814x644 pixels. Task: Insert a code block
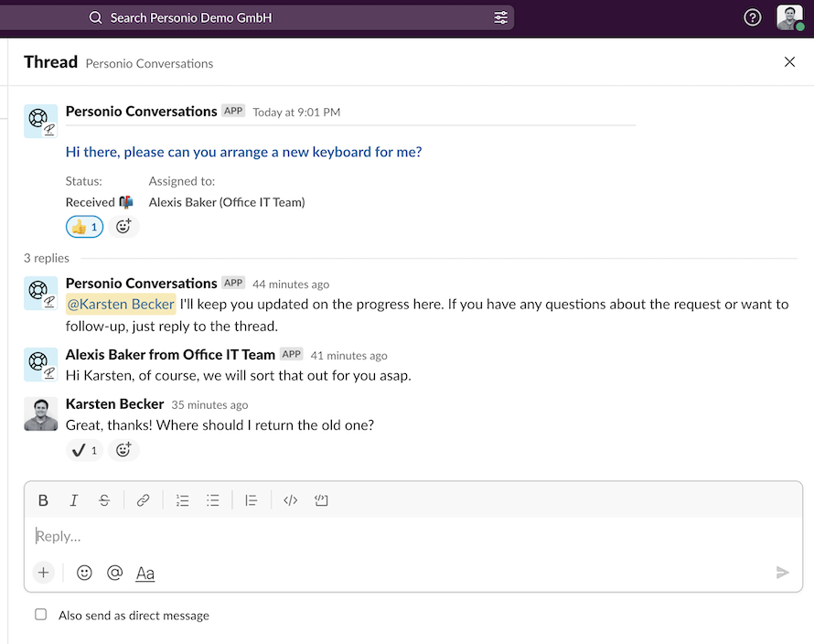[x=321, y=500]
